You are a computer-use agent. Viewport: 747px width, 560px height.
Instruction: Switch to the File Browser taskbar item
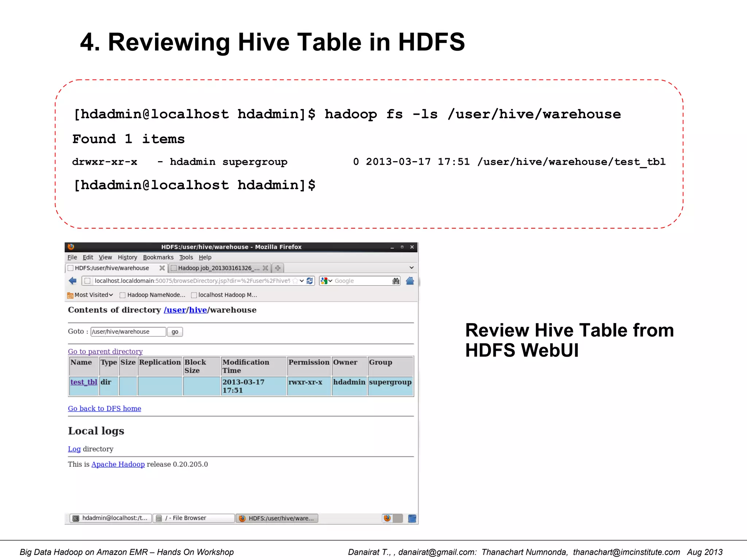(194, 518)
